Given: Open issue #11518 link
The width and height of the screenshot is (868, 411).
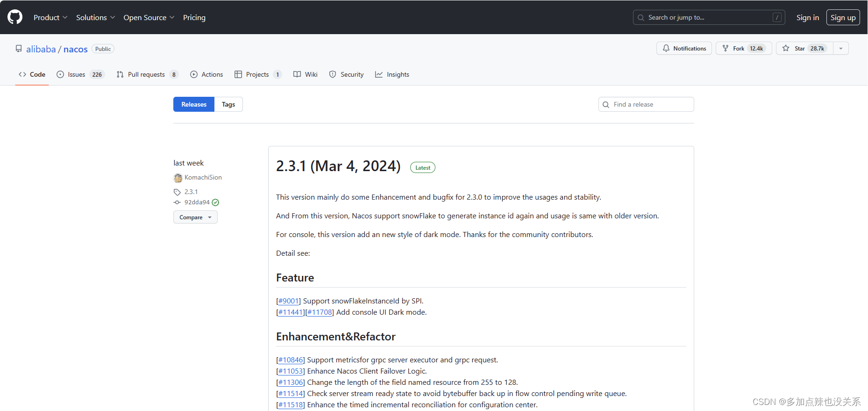Looking at the screenshot, I should coord(291,405).
